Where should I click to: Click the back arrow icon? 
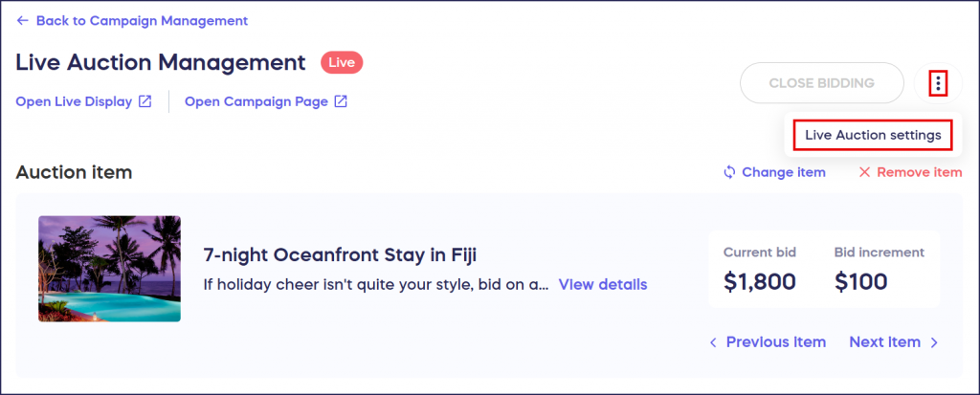tap(23, 21)
